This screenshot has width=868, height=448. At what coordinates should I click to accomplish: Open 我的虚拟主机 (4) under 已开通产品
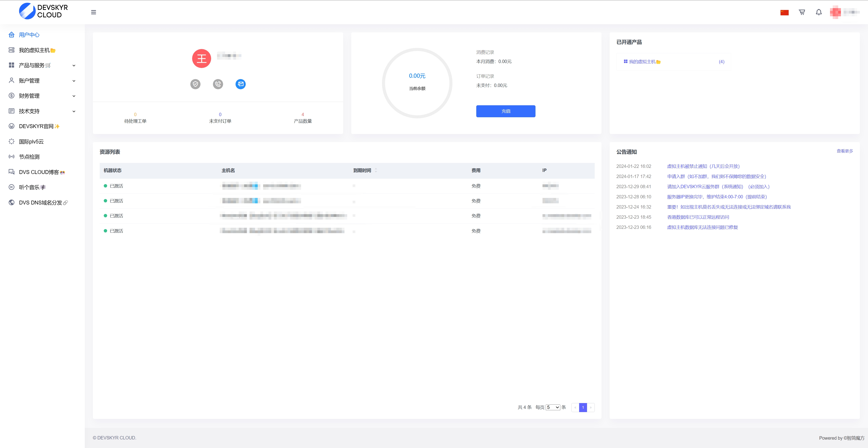(642, 62)
